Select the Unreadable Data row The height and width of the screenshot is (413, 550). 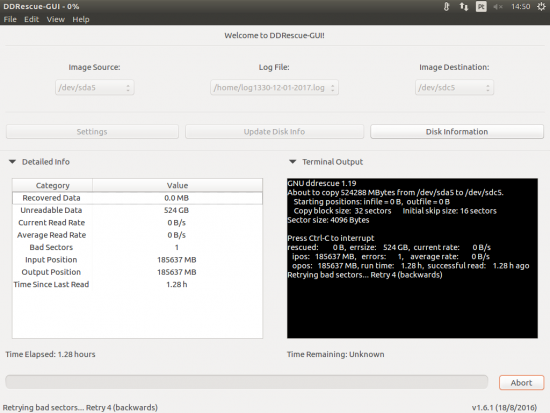(138, 210)
